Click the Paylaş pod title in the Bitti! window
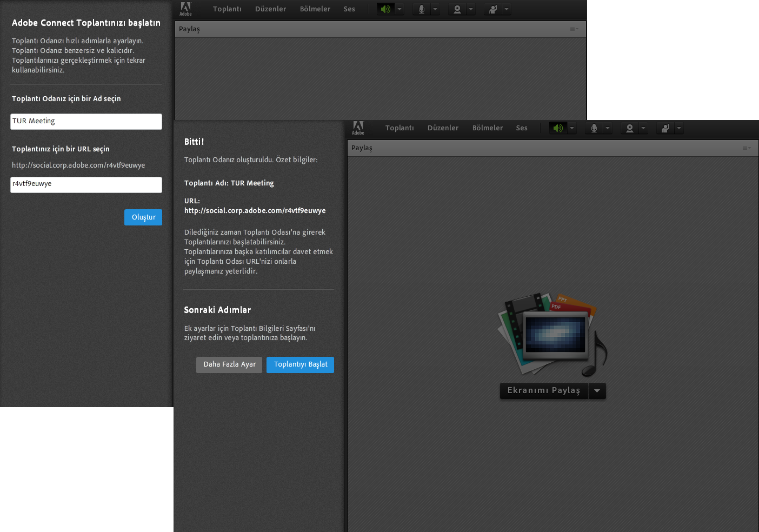 (x=362, y=148)
